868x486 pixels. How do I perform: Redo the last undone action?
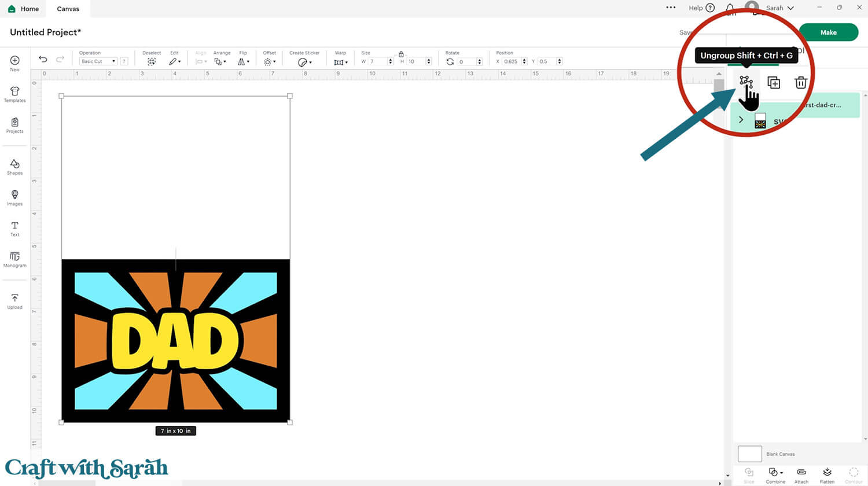click(60, 59)
